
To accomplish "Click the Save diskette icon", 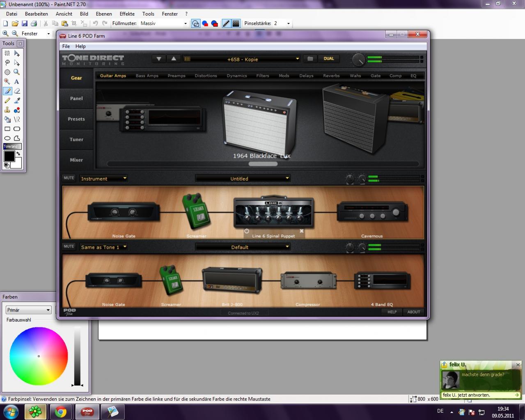I will click(x=24, y=23).
